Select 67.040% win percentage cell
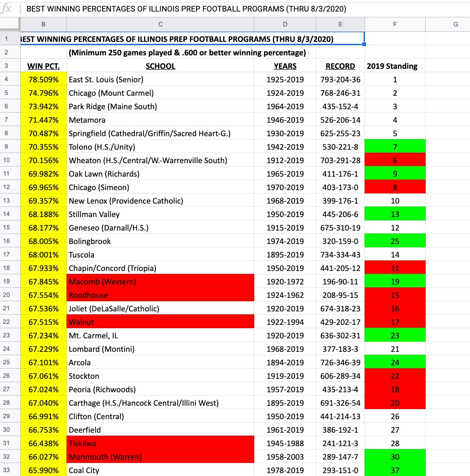470x476 pixels. pos(43,402)
